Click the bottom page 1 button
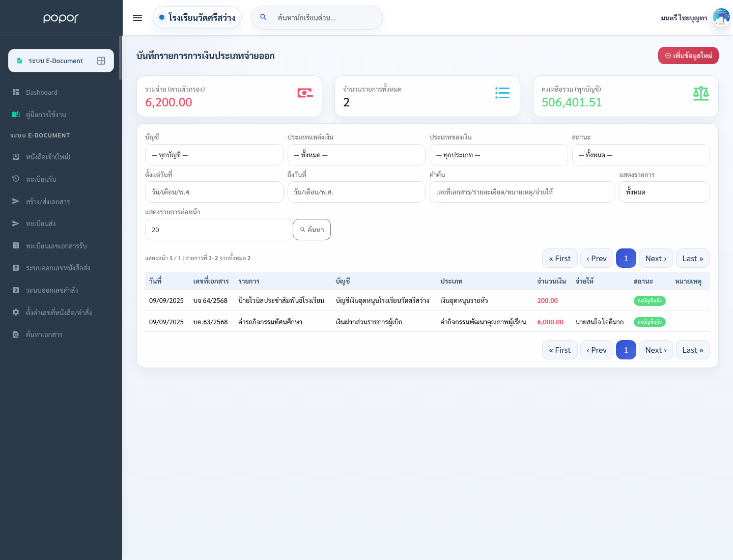 tap(626, 350)
